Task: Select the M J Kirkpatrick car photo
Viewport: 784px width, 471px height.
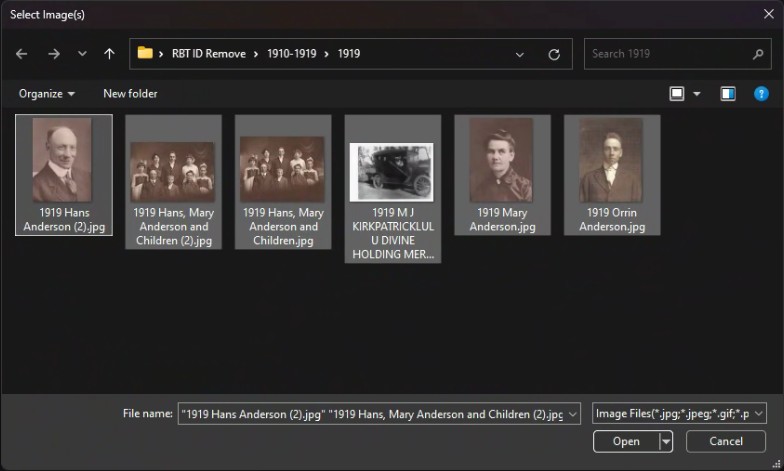Action: tap(392, 188)
